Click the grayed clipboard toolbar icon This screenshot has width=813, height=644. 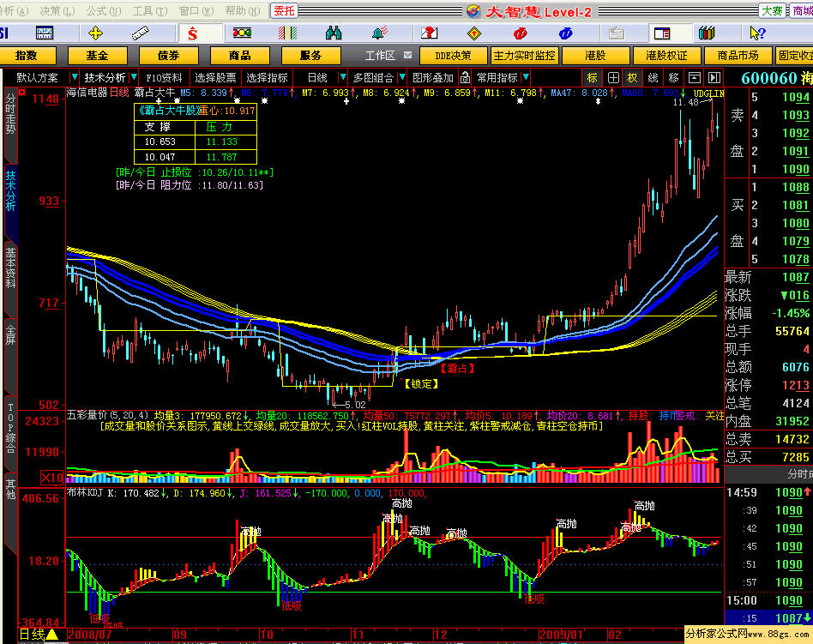[616, 33]
